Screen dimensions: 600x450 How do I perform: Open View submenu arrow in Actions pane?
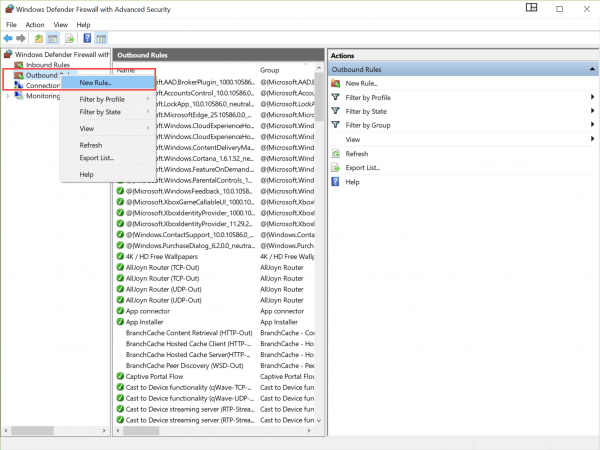pyautogui.click(x=592, y=139)
